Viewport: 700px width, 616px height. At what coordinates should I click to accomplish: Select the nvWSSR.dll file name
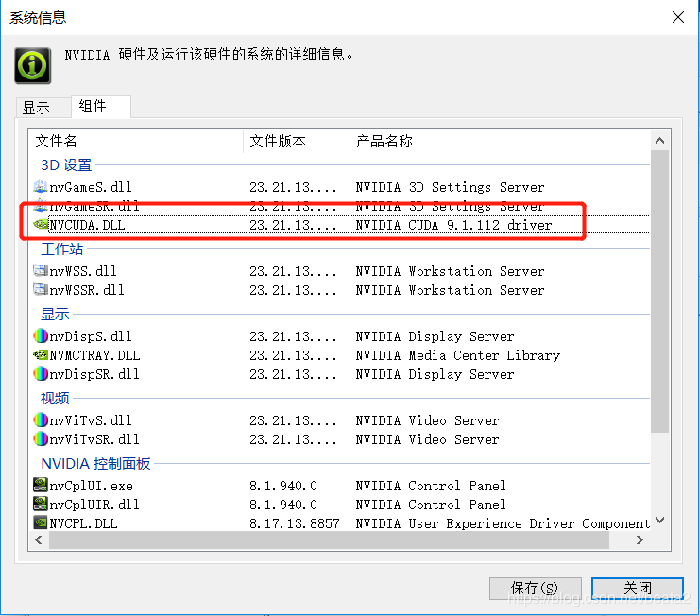(x=87, y=290)
